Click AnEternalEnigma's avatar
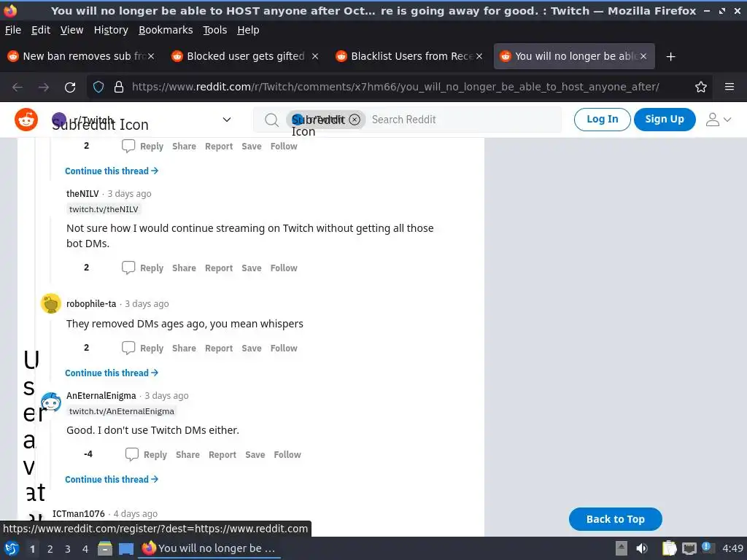The width and height of the screenshot is (747, 560). coord(51,402)
